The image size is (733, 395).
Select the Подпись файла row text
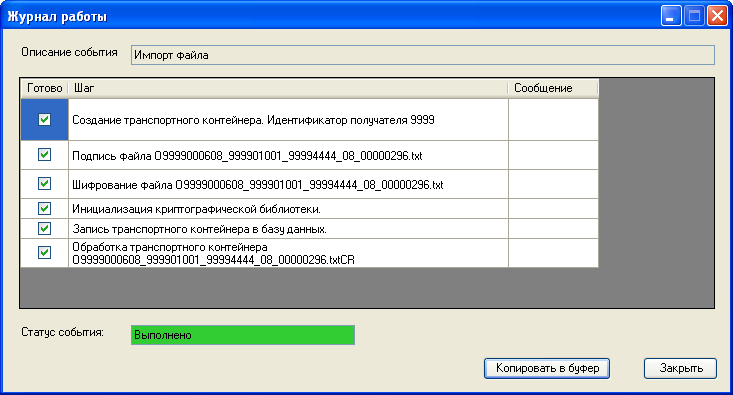point(247,156)
